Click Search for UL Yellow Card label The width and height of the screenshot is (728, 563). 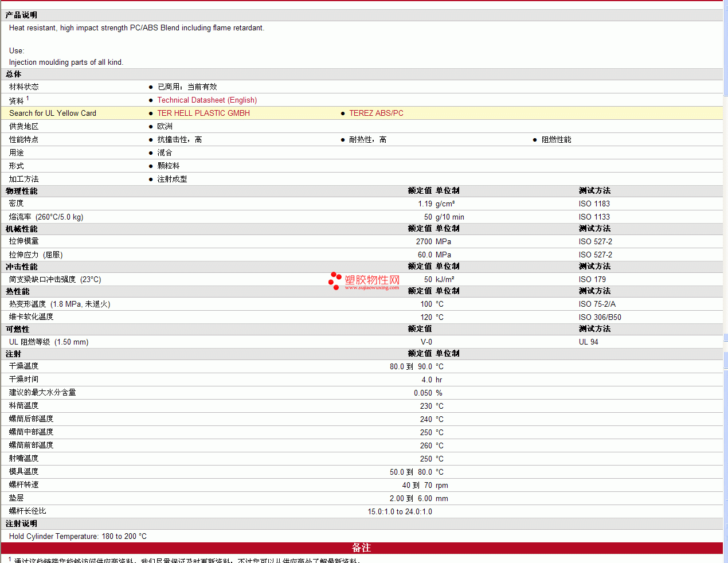pyautogui.click(x=53, y=114)
